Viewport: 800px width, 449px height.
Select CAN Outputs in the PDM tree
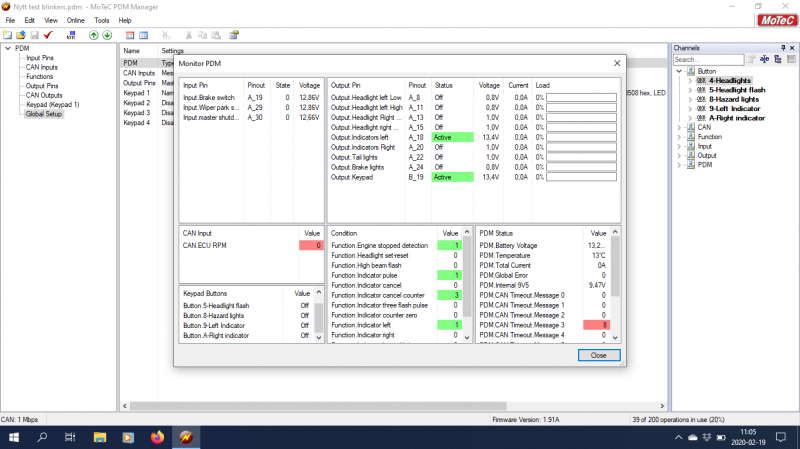(x=44, y=95)
